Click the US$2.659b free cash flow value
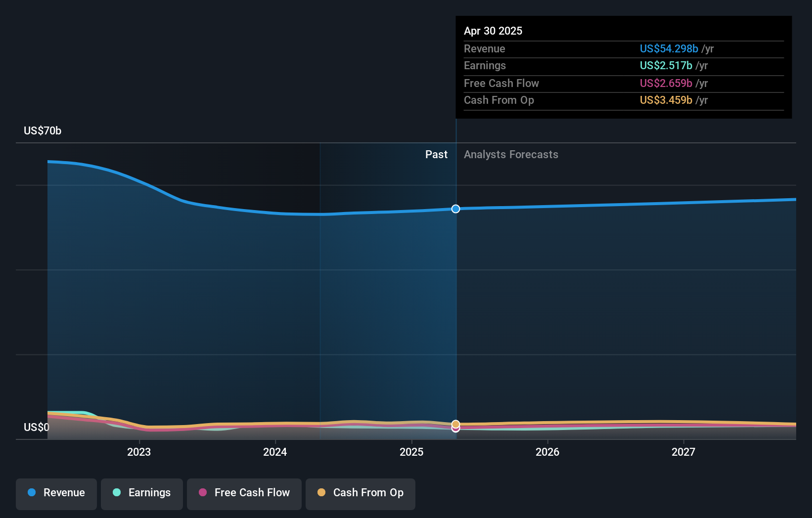Image resolution: width=812 pixels, height=518 pixels. pyautogui.click(x=666, y=83)
